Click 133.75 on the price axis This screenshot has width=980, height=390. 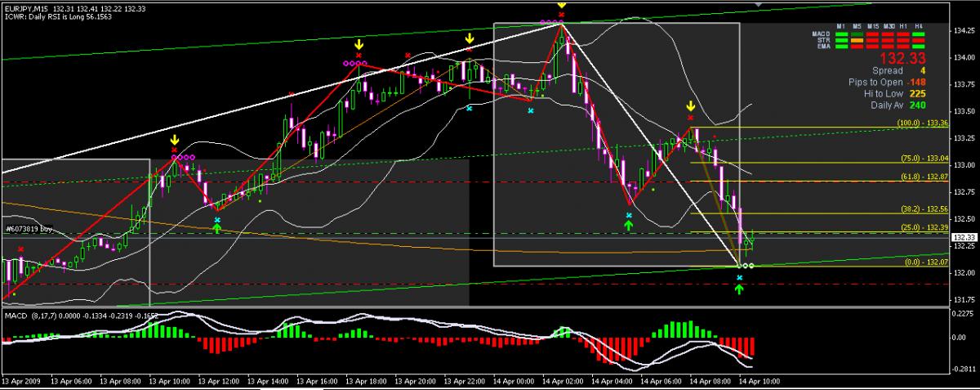tap(964, 84)
